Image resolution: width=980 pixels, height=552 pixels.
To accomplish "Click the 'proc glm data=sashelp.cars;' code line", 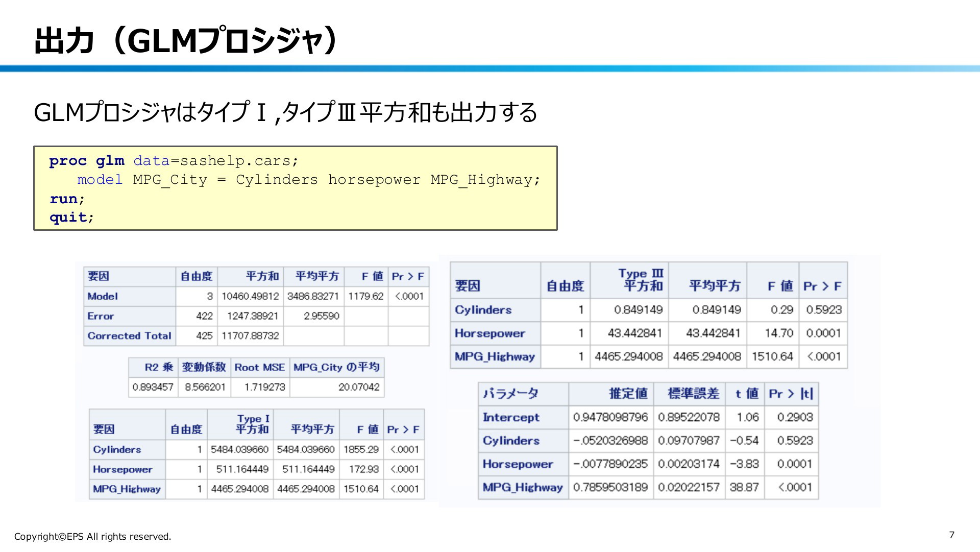I will (174, 161).
